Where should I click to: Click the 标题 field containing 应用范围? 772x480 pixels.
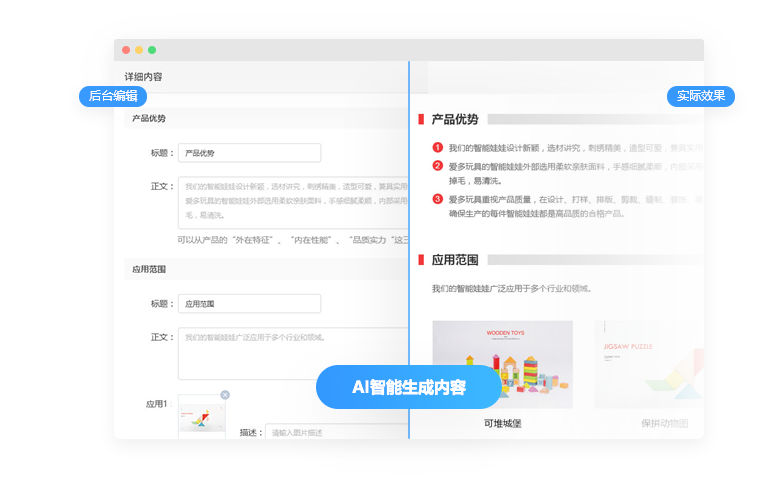click(249, 303)
